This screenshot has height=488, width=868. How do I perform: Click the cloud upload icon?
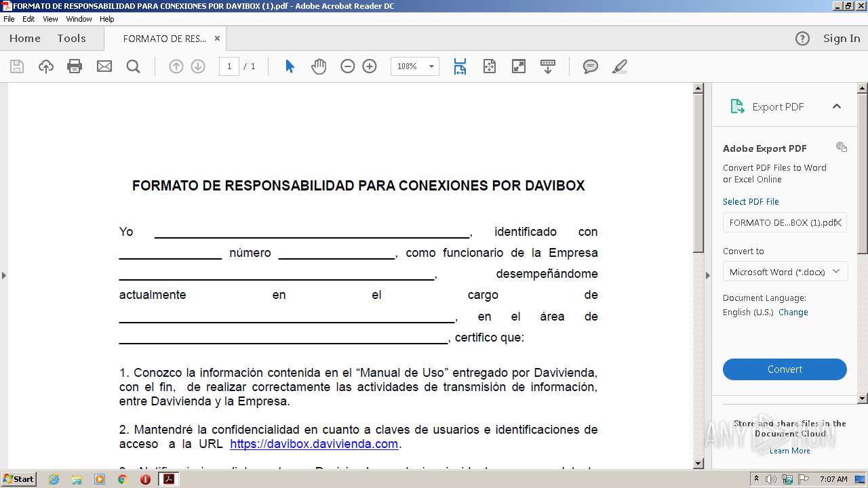pyautogui.click(x=45, y=66)
